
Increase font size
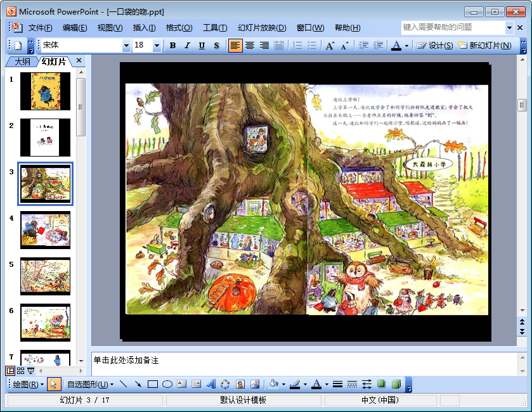(330, 46)
